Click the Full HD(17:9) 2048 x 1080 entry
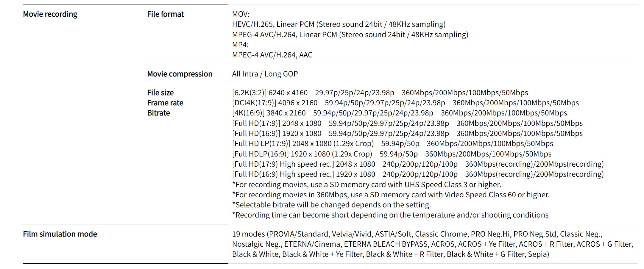Viewport: 644px width, 269px height. pyautogui.click(x=407, y=123)
